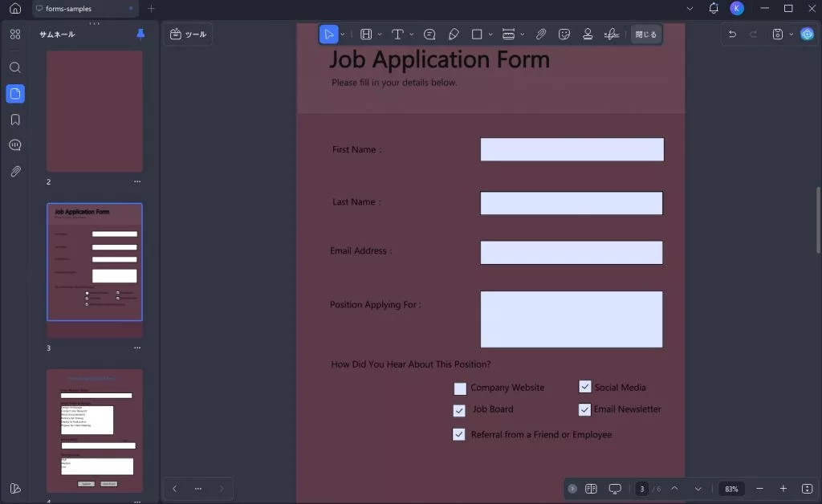
Task: Click the Last Name input field
Action: pyautogui.click(x=572, y=203)
